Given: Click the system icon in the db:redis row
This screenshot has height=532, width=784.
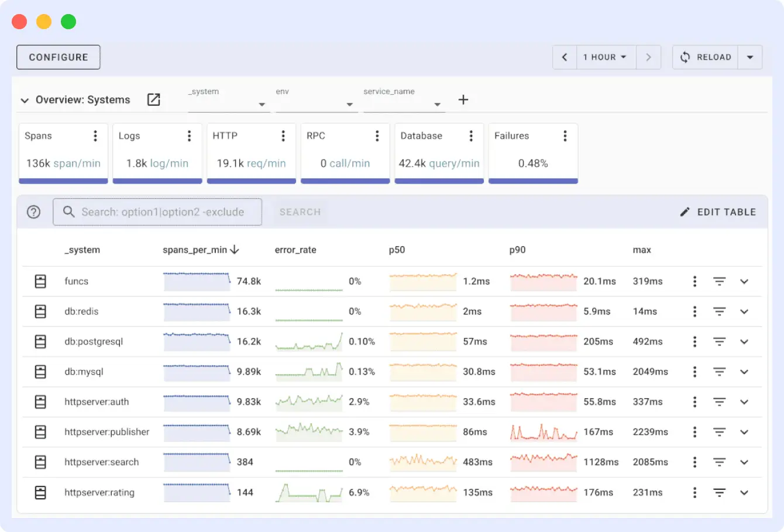Looking at the screenshot, I should click(40, 312).
